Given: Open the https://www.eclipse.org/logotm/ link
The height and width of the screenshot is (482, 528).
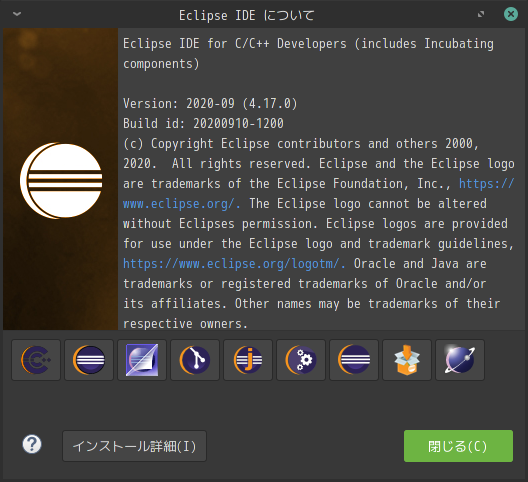Looking at the screenshot, I should click(234, 264).
